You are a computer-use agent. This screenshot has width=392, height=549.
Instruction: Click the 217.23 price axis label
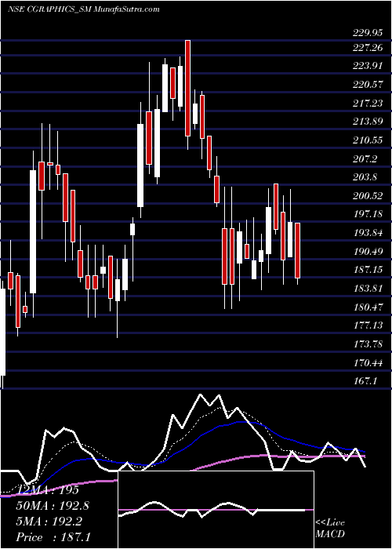(x=368, y=103)
